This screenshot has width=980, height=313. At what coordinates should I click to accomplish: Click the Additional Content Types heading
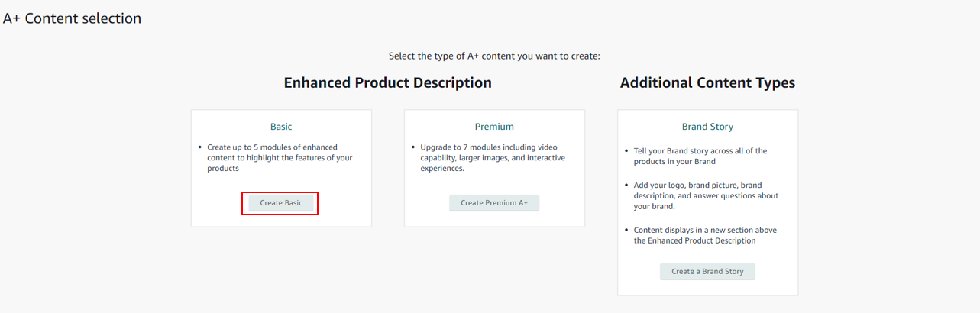707,83
